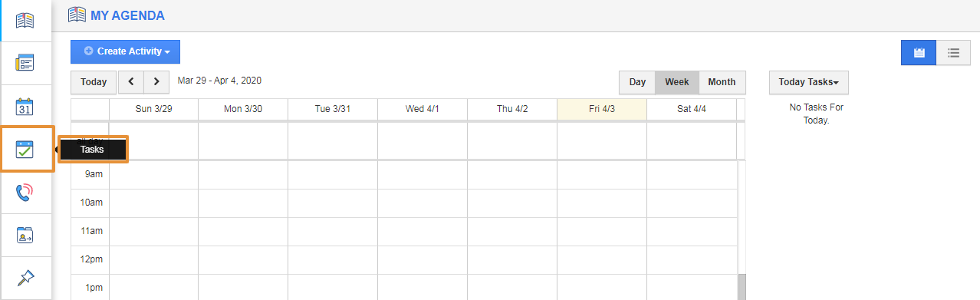Open the news feed sidebar icon

coord(25,63)
